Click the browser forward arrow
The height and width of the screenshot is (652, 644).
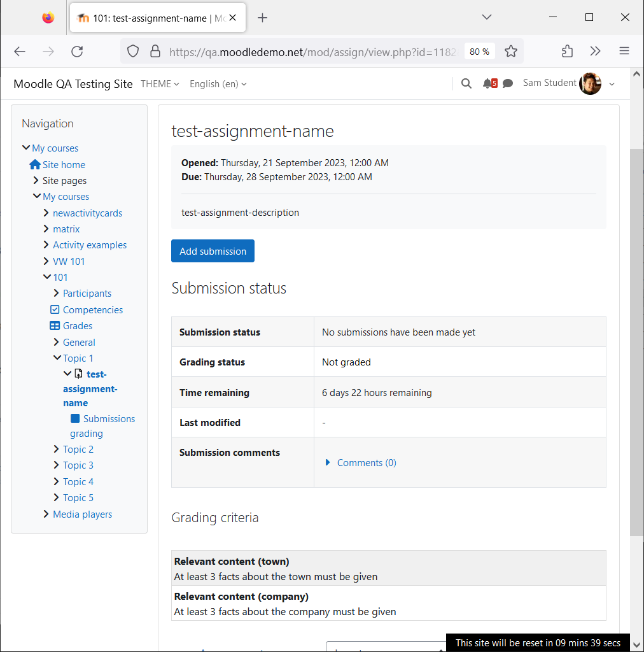(48, 52)
